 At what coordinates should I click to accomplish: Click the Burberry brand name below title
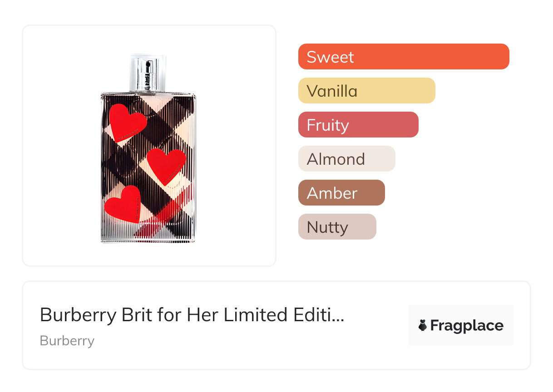click(x=67, y=341)
